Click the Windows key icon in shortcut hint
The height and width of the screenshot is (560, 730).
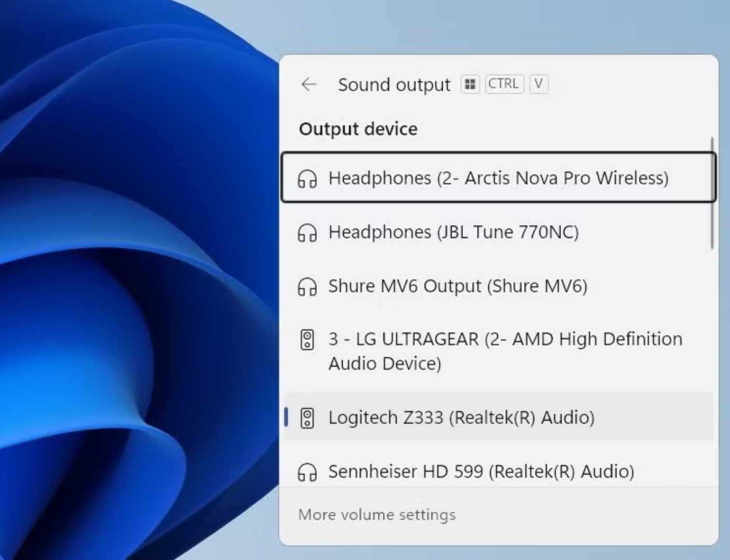(x=470, y=84)
